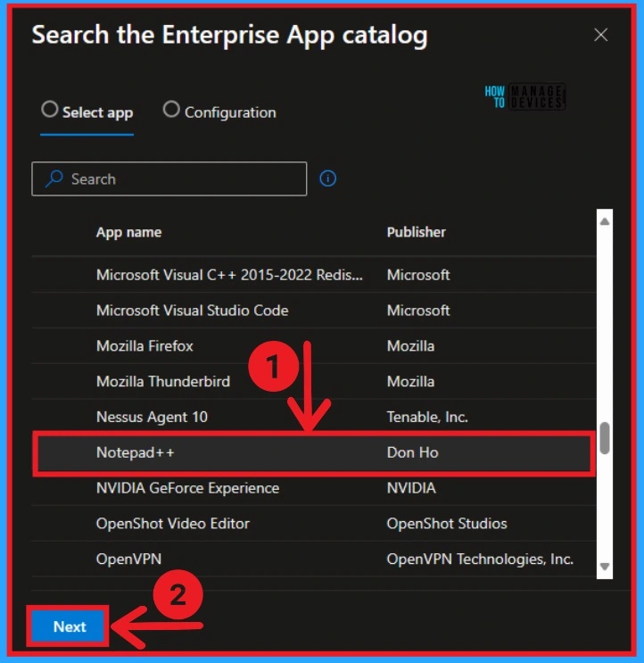Open the info icon beside Search
Viewport: 644px width, 663px height.
click(328, 178)
